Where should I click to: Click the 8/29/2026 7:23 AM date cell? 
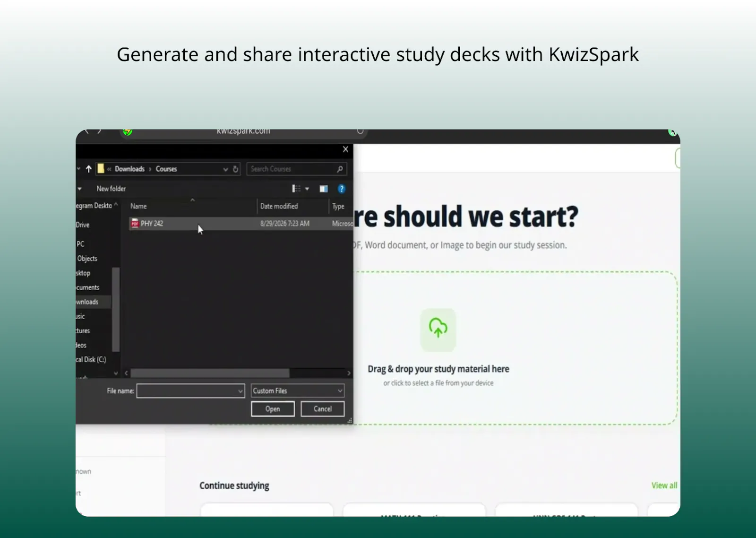(x=284, y=223)
